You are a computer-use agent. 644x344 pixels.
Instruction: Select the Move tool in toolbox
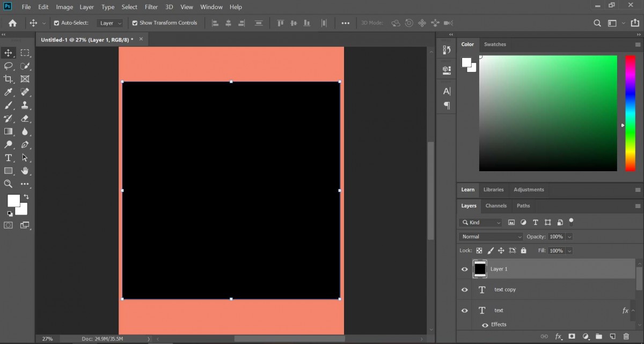[9, 53]
